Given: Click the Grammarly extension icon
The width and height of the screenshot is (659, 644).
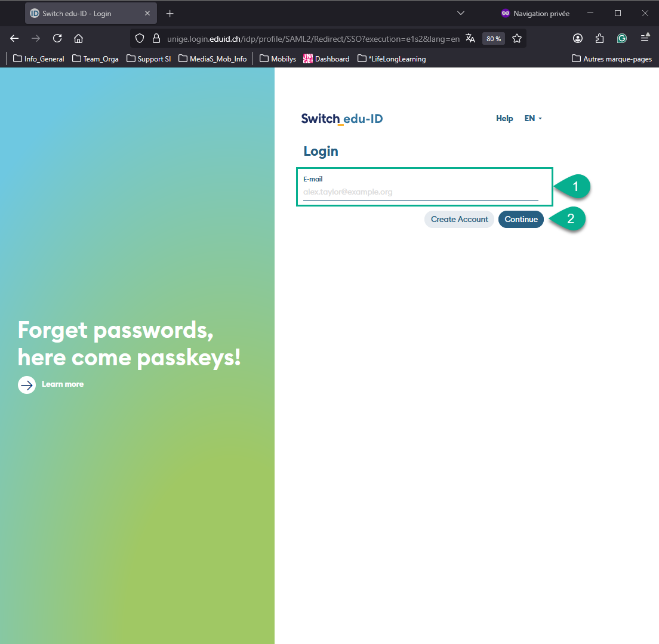Looking at the screenshot, I should 621,39.
